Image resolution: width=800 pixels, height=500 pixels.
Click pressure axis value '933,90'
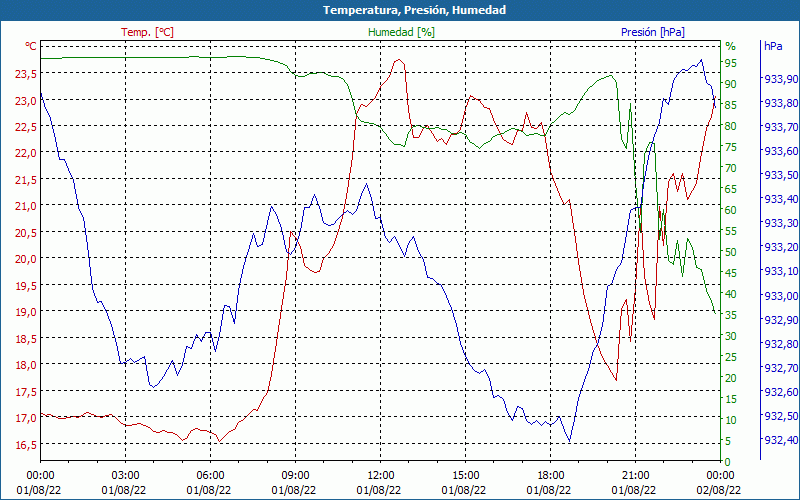click(781, 79)
